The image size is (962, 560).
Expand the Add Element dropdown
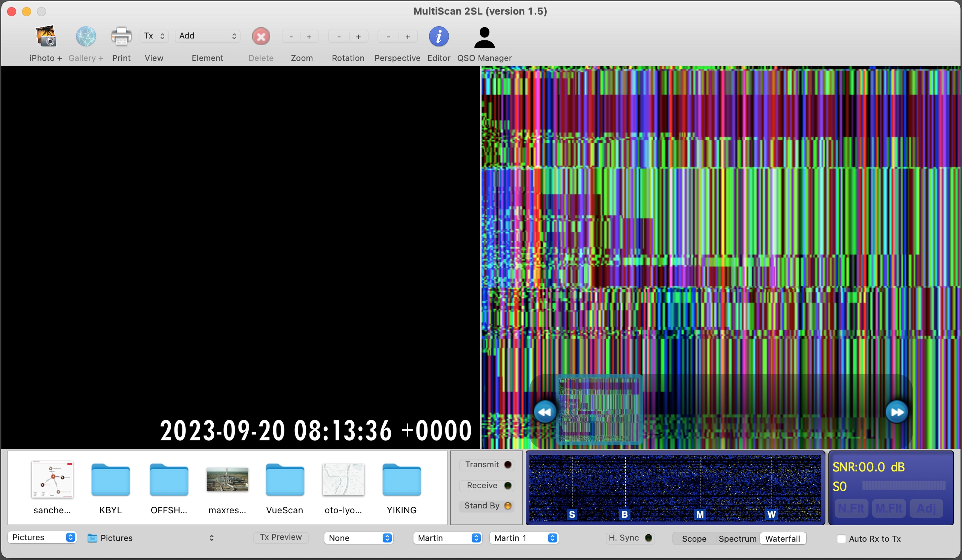pos(207,36)
